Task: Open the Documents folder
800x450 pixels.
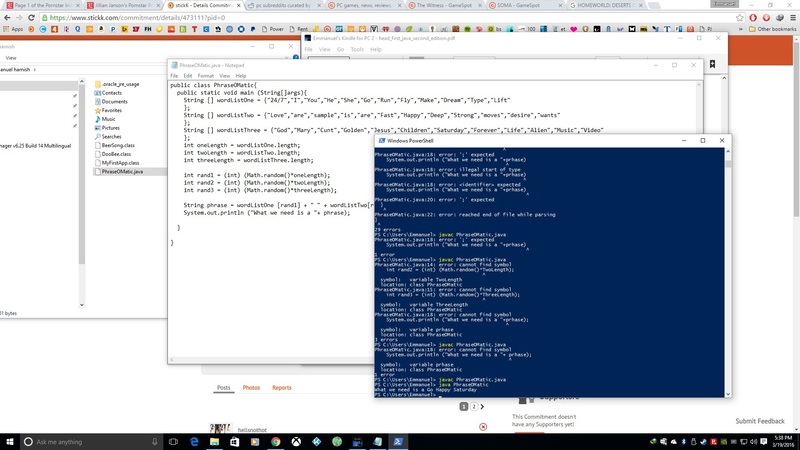Action: click(113, 101)
